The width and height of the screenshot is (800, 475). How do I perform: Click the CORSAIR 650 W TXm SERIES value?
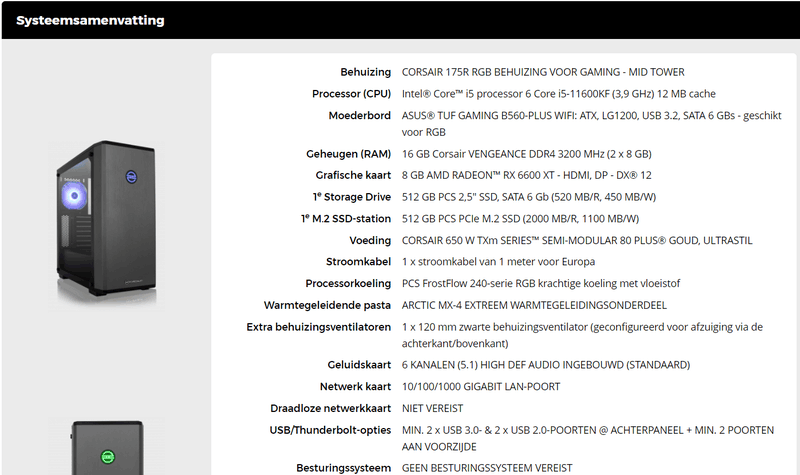coord(577,240)
